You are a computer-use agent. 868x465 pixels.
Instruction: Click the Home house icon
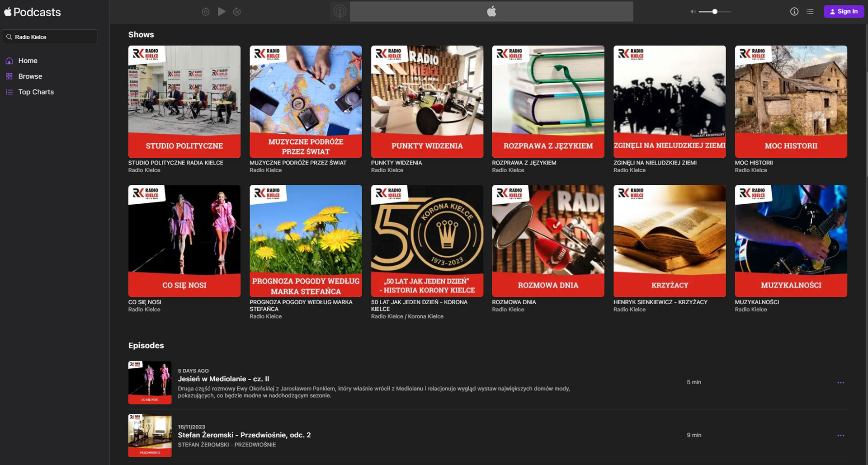(x=9, y=61)
